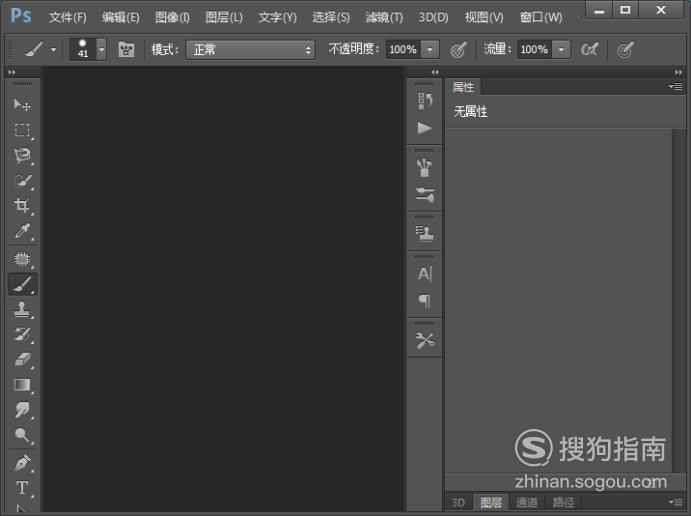The width and height of the screenshot is (691, 516).
Task: Select the Eraser tool
Action: coord(22,360)
